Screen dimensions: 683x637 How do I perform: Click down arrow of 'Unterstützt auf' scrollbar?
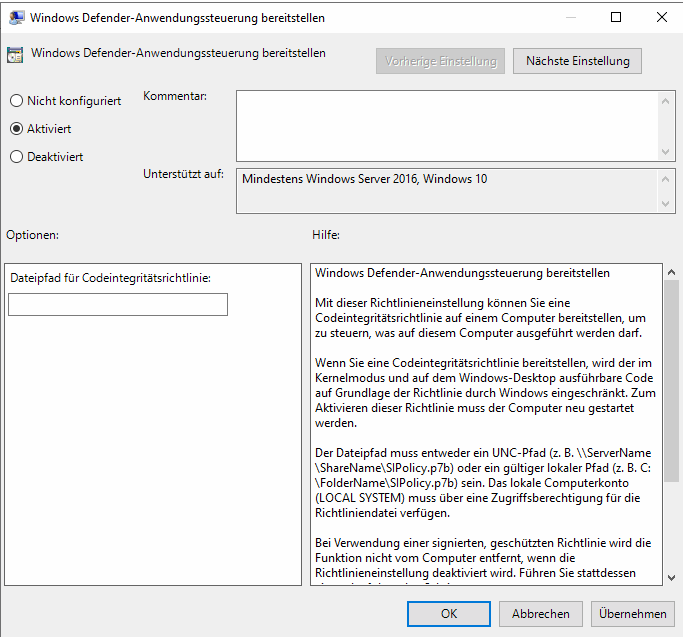[x=667, y=205]
